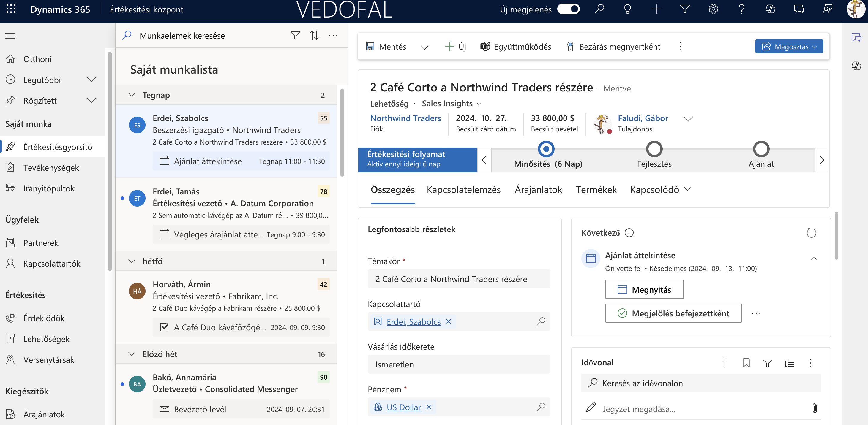Switch to the Árajánlatok tab
This screenshot has width=868, height=425.
(x=538, y=190)
